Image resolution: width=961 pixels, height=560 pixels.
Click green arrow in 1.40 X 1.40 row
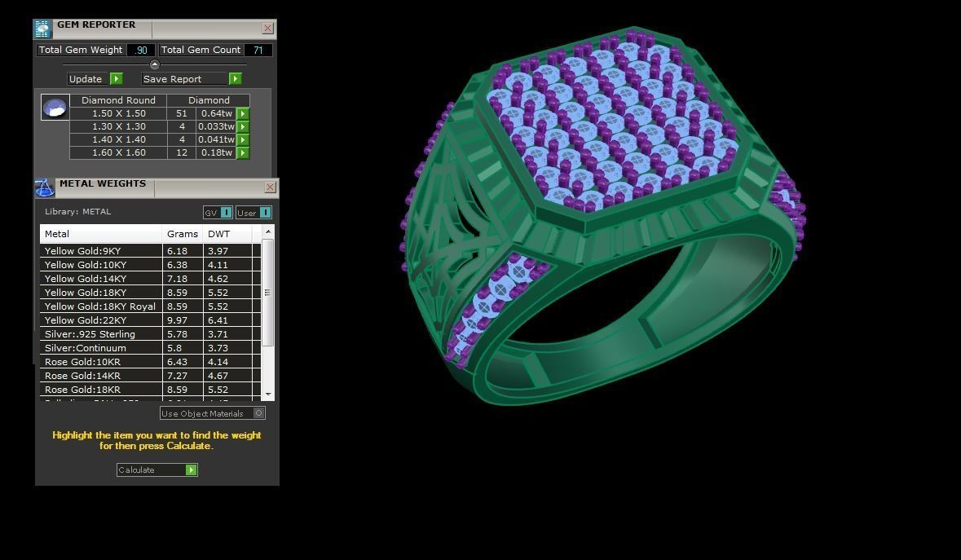(x=244, y=139)
